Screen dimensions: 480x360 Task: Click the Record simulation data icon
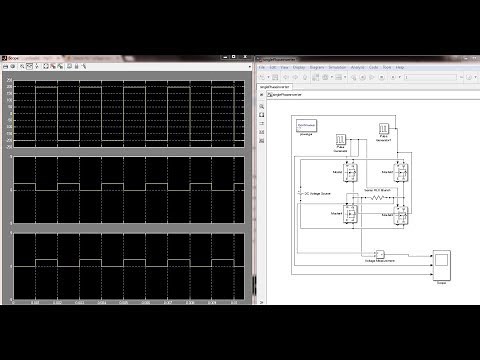point(393,77)
